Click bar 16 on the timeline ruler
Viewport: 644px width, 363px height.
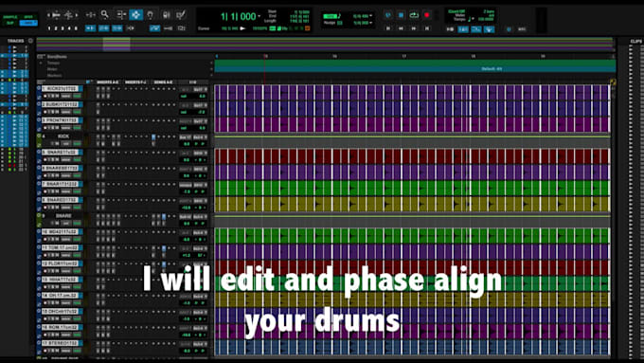point(334,56)
